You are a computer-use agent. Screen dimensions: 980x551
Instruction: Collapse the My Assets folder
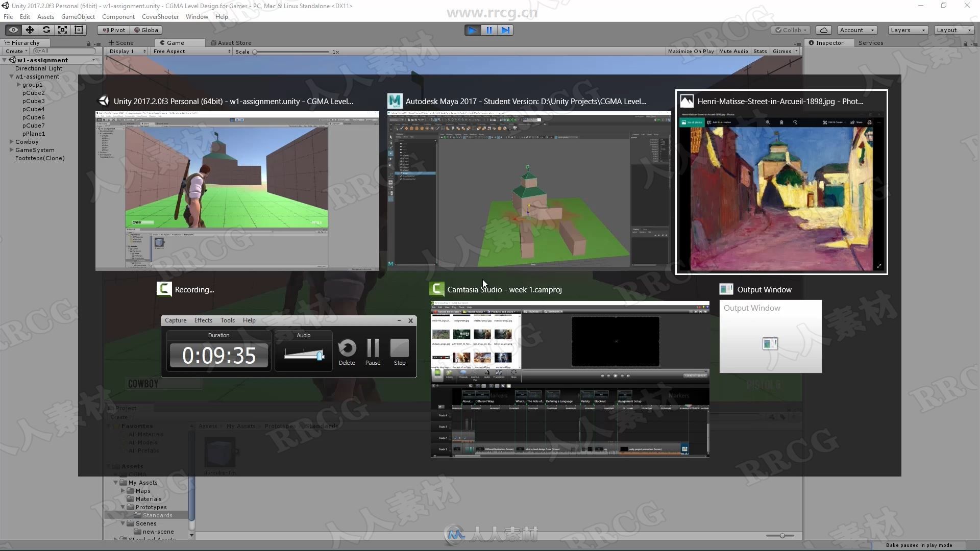(x=116, y=483)
